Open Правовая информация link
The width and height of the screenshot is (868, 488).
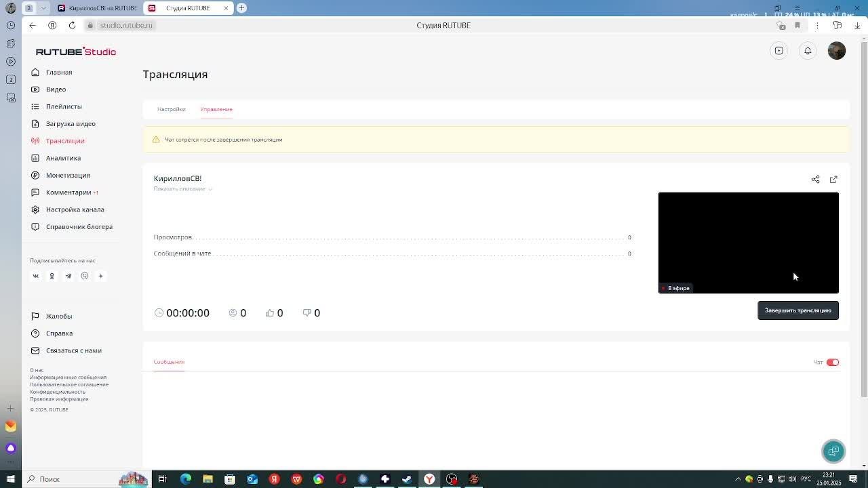pyautogui.click(x=59, y=399)
